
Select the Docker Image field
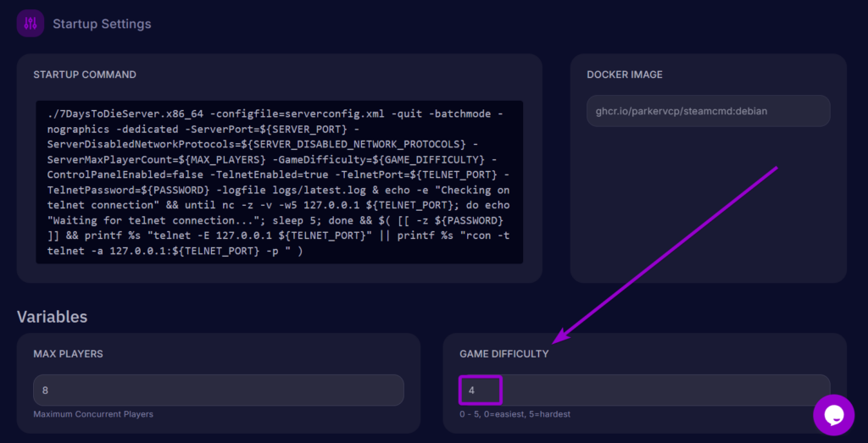(708, 111)
